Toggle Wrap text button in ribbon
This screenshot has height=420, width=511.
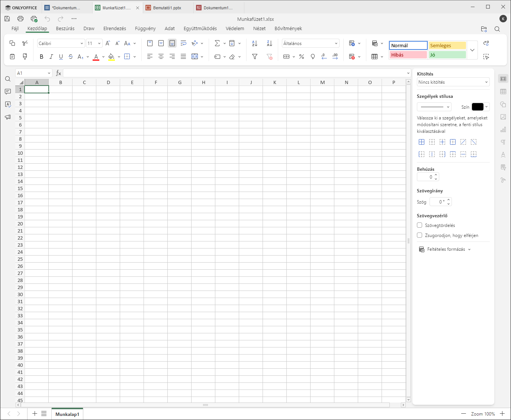point(183,43)
